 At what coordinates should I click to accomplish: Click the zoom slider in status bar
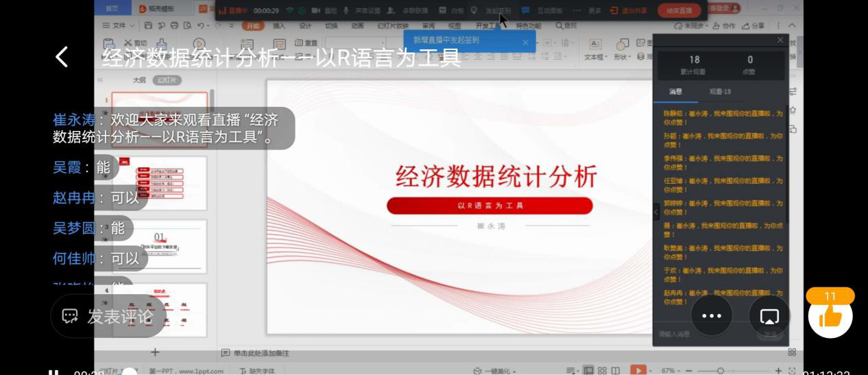coord(720,371)
